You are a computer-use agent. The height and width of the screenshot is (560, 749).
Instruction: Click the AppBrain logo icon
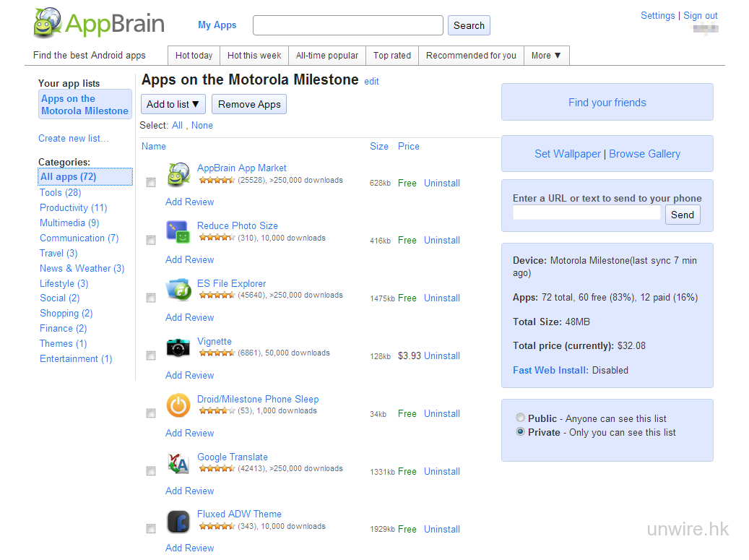coord(48,23)
